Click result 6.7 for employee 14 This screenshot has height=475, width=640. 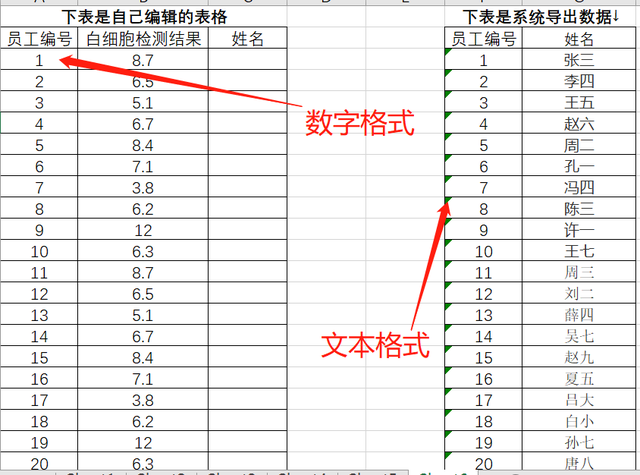[x=143, y=336]
